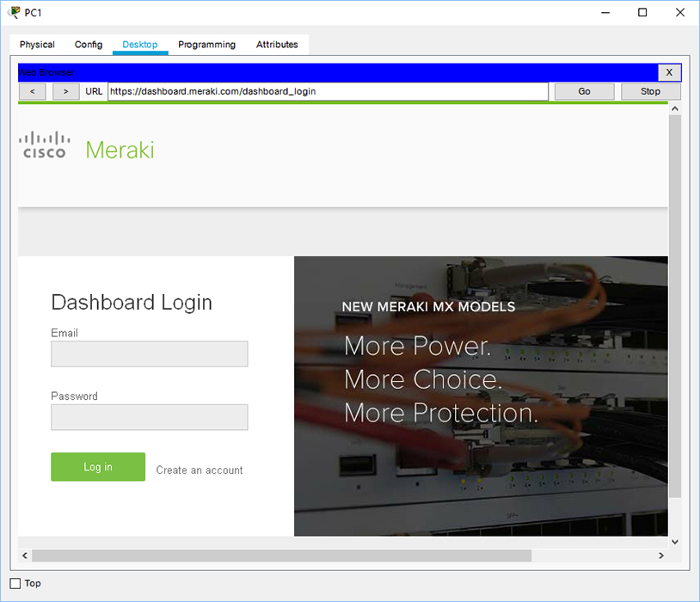
Task: Go forward with the browser forward arrow
Action: [x=65, y=91]
